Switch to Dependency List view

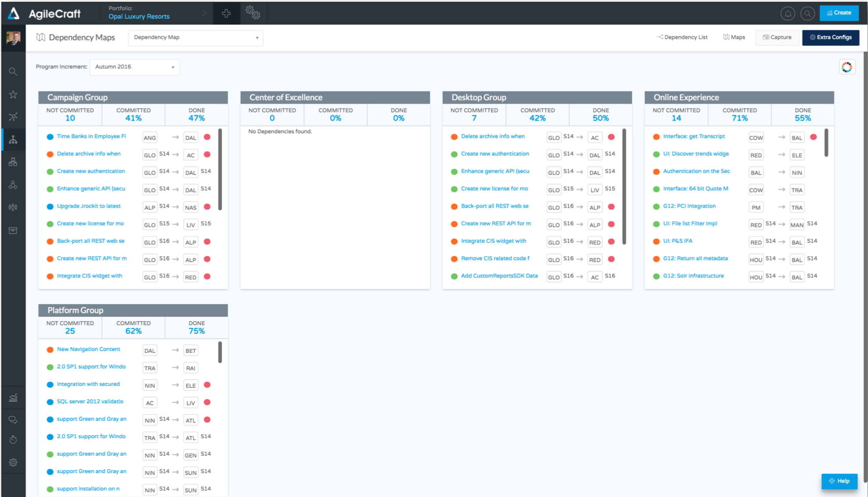pyautogui.click(x=682, y=37)
